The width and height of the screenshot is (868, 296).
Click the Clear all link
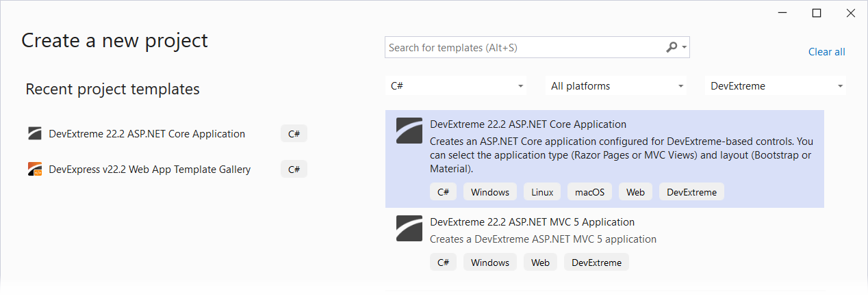coord(826,52)
